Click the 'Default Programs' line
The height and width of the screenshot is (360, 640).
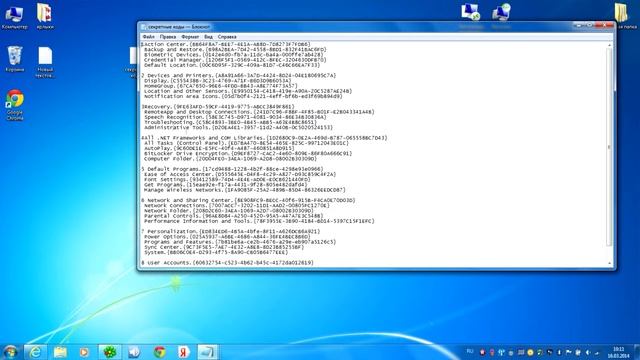[232, 169]
